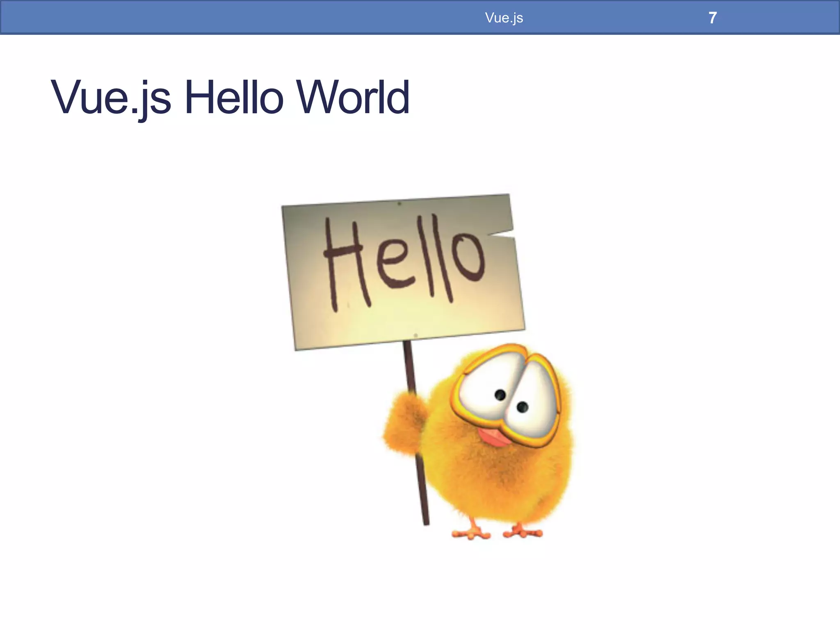Click the chick's left eye pupil
Viewport: 840px width, 630px height.
pyautogui.click(x=500, y=395)
